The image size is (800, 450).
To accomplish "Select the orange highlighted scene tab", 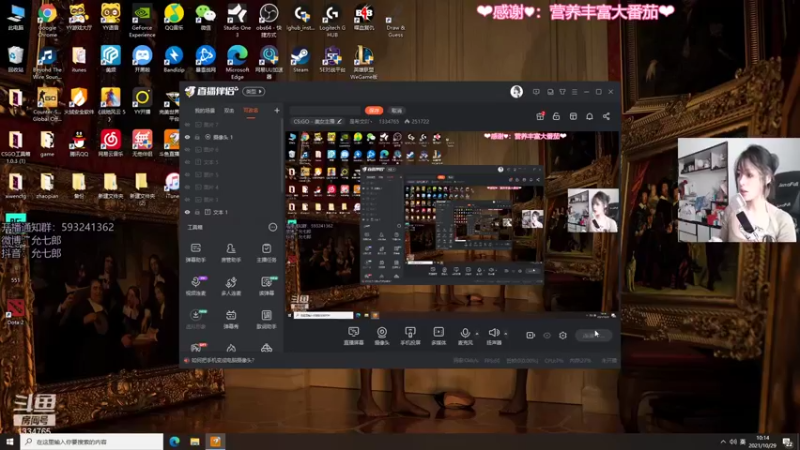I will [x=251, y=111].
